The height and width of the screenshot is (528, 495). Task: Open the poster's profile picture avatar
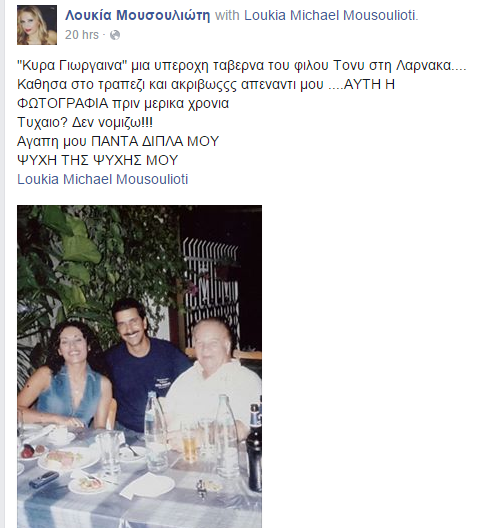[x=37, y=25]
